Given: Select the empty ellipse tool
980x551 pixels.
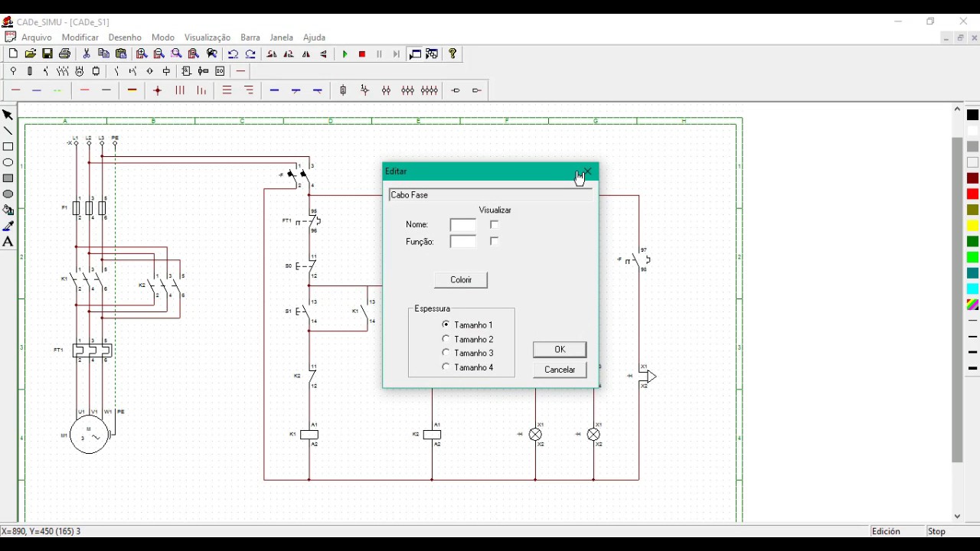Looking at the screenshot, I should [8, 162].
